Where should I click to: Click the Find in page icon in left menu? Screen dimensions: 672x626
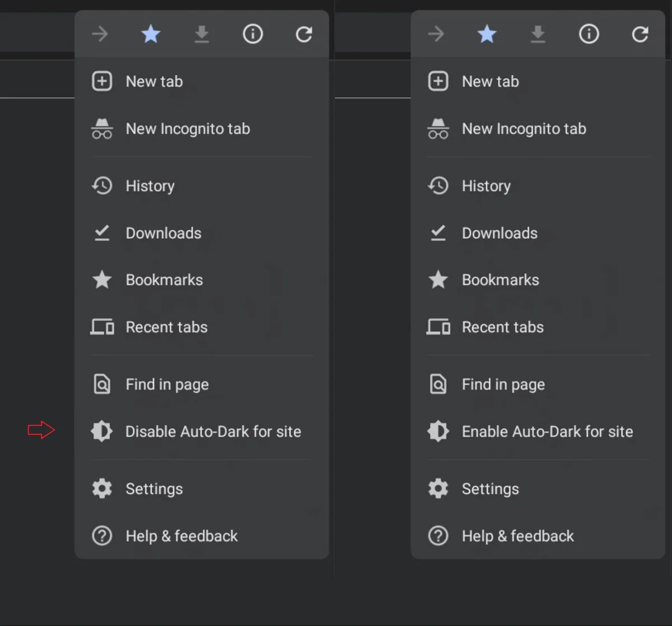pos(102,384)
